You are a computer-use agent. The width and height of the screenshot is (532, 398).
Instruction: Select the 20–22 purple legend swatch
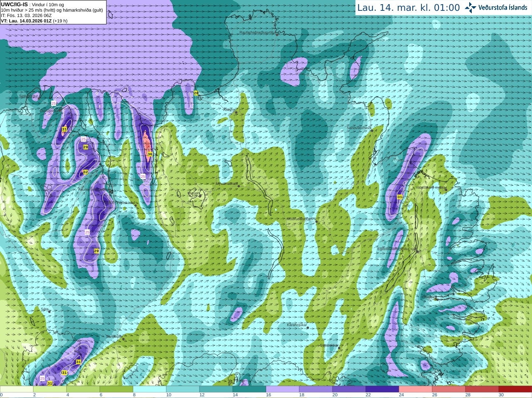click(349, 389)
